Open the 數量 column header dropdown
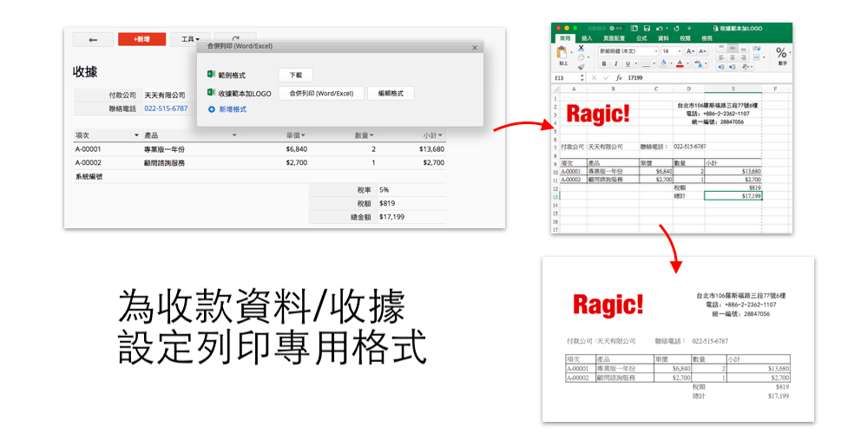 point(372,135)
